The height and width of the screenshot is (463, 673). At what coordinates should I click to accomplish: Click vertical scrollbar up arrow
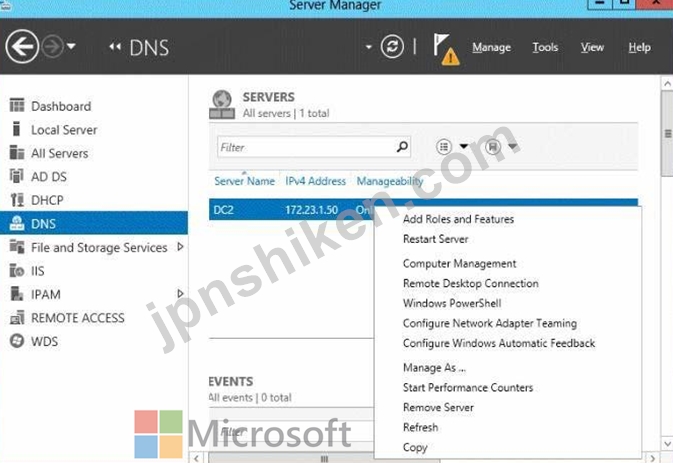coord(667,84)
